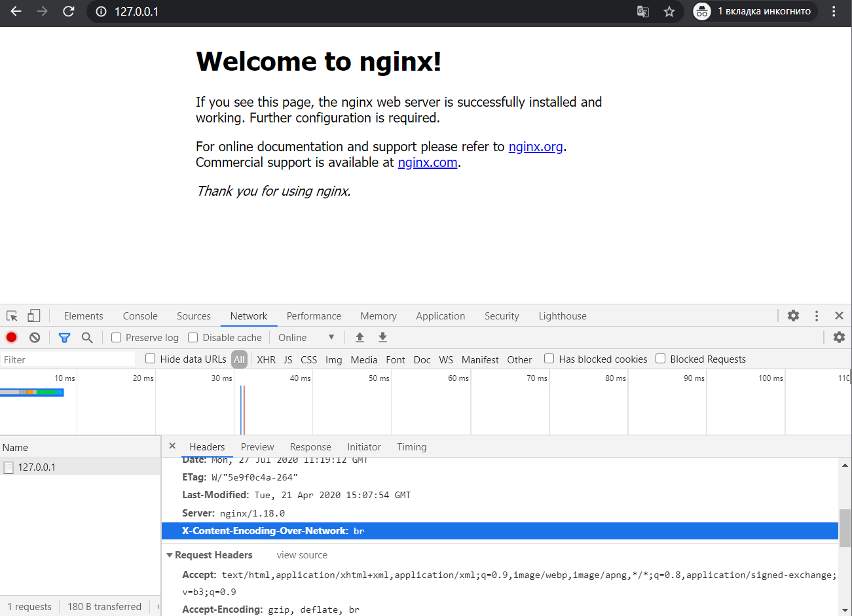This screenshot has width=852, height=616.
Task: Click the headers pane scrollbar down arrow
Action: pos(845,610)
